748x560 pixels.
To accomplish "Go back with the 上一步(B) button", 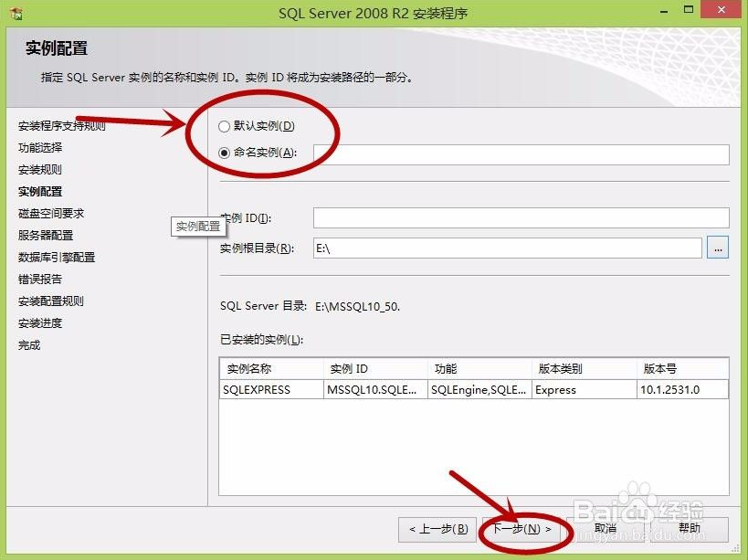I will pos(437,529).
